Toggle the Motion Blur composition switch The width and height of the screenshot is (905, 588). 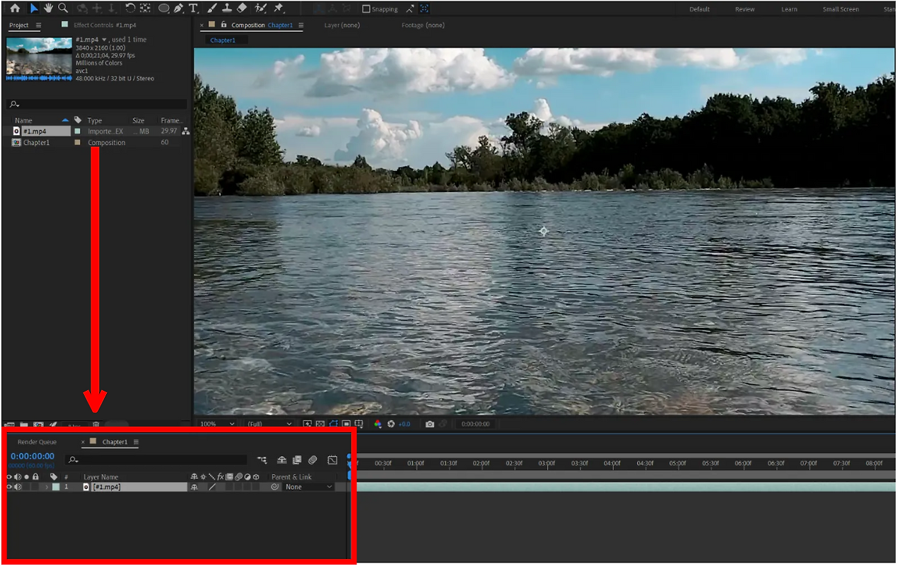(x=313, y=460)
